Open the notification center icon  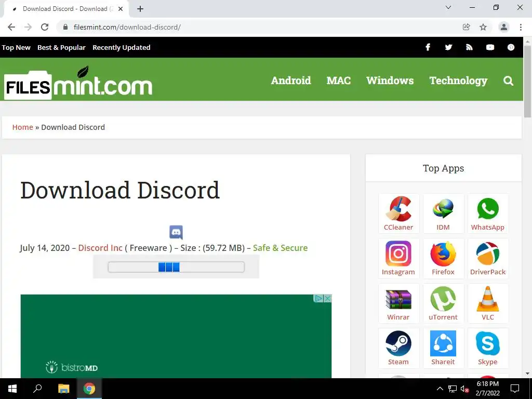(515, 389)
